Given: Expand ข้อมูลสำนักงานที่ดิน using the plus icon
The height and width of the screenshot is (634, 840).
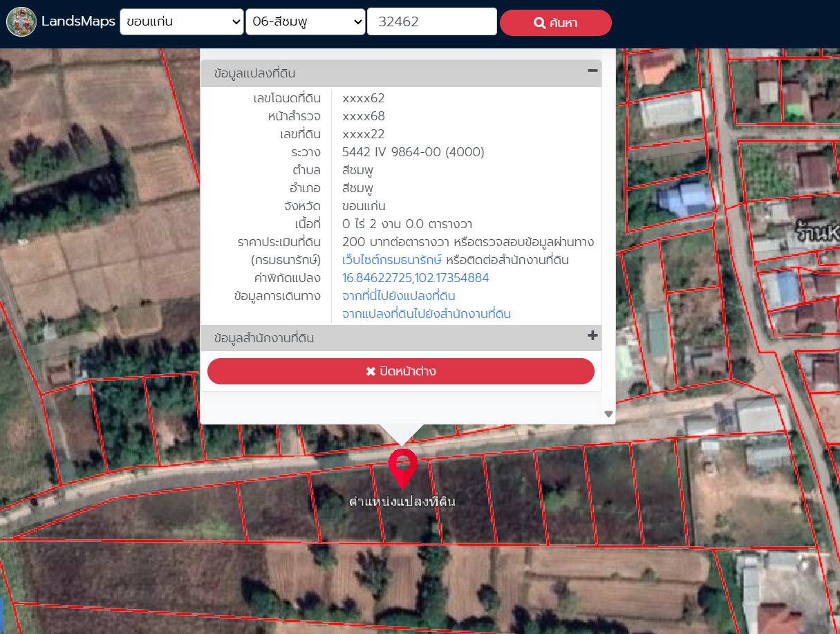Looking at the screenshot, I should tap(592, 336).
